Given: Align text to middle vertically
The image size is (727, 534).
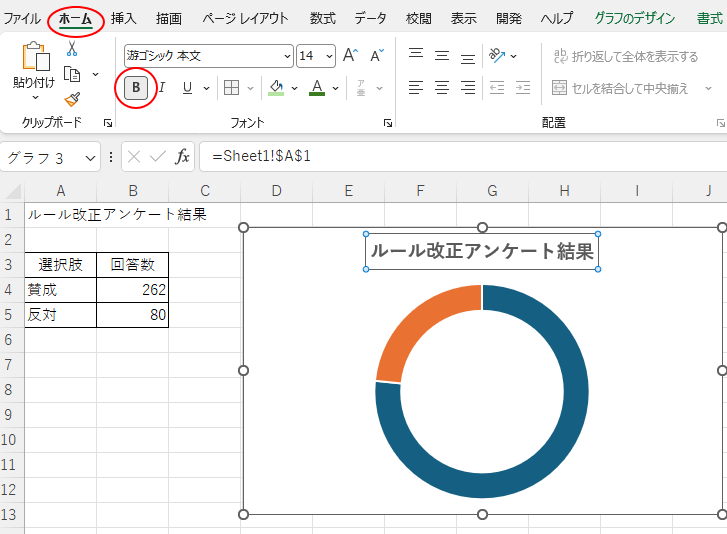Looking at the screenshot, I should 442,56.
